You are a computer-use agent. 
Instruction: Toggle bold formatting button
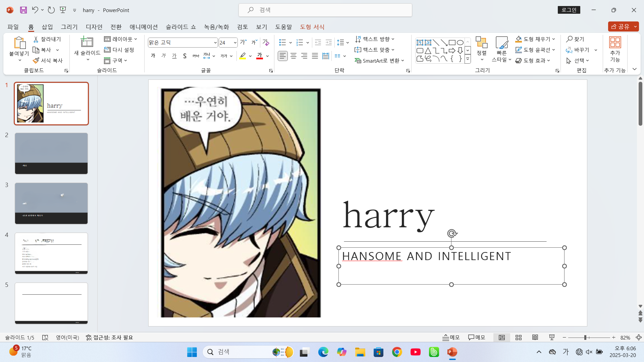pyautogui.click(x=153, y=56)
